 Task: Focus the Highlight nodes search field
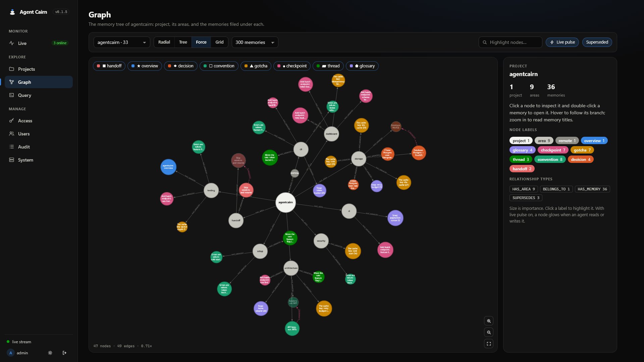(511, 42)
